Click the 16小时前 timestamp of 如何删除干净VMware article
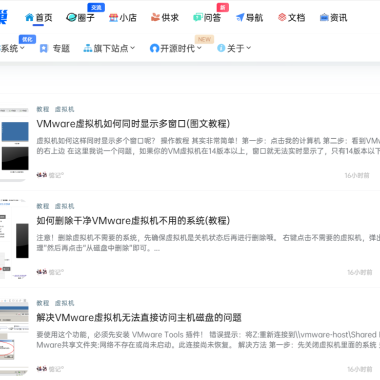This screenshot has width=380, height=380. [x=360, y=272]
